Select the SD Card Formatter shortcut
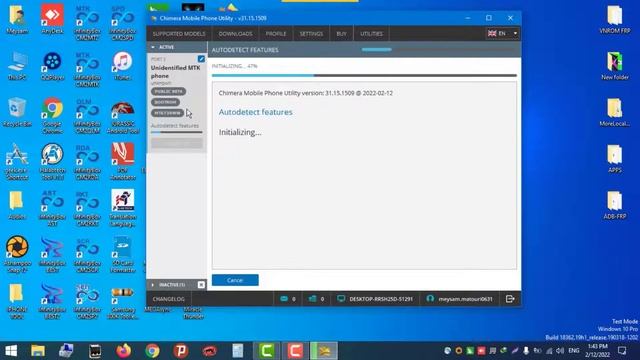This screenshot has height=360, width=640. [x=122, y=254]
